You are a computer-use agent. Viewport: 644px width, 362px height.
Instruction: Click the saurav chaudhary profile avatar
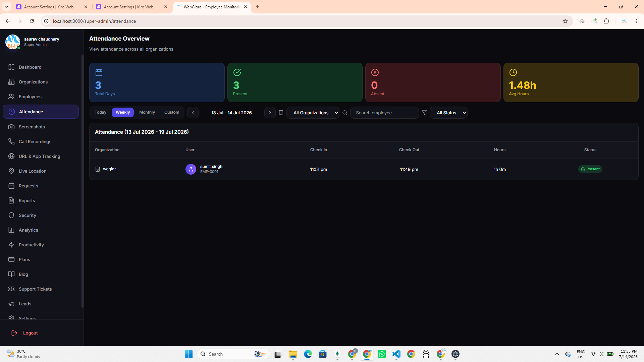(x=13, y=42)
